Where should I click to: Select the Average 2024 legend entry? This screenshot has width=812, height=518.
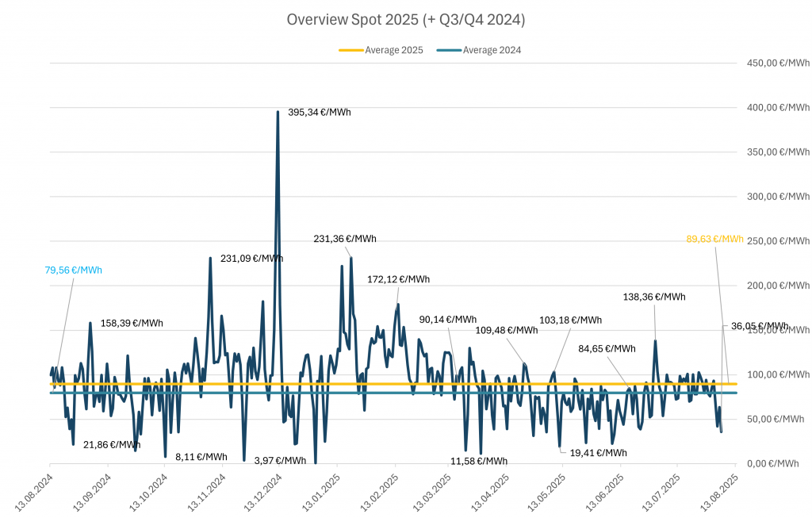click(x=492, y=50)
